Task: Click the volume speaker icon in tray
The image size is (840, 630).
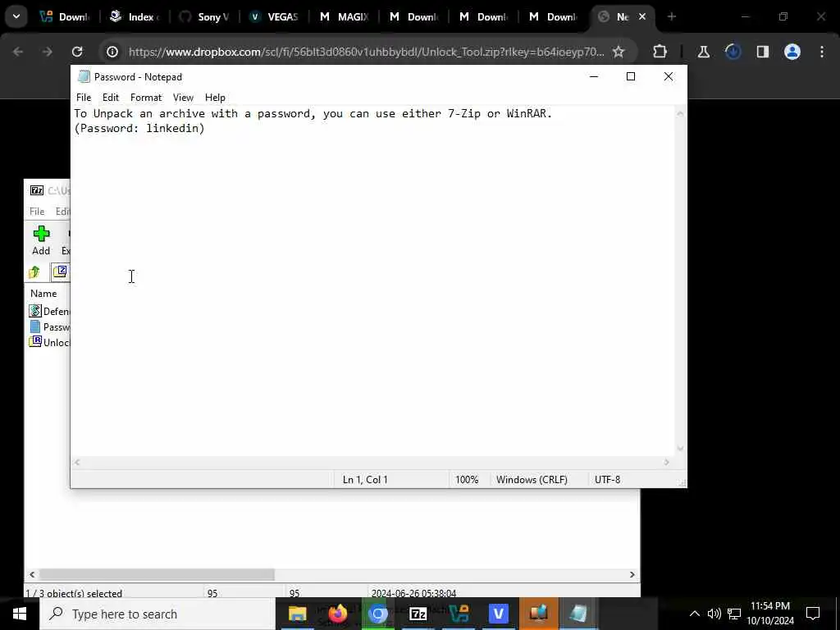Action: [x=714, y=614]
